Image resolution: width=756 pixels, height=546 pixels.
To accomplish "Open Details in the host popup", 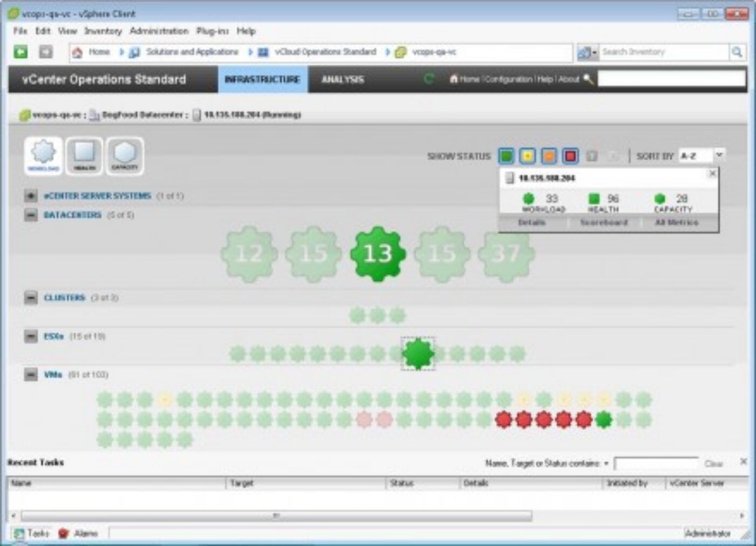I will click(532, 222).
